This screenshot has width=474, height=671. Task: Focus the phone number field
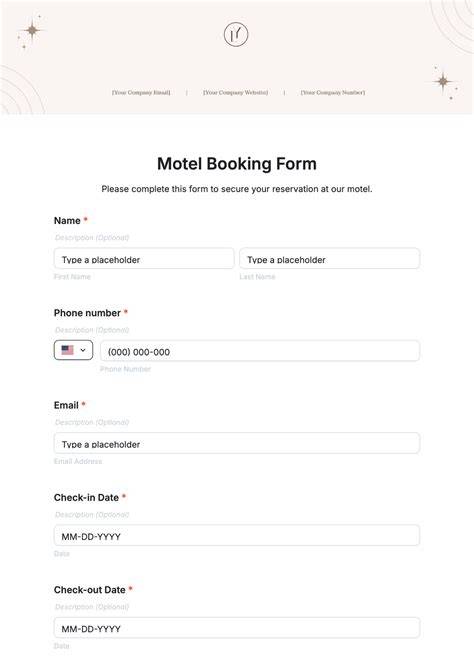pos(260,351)
